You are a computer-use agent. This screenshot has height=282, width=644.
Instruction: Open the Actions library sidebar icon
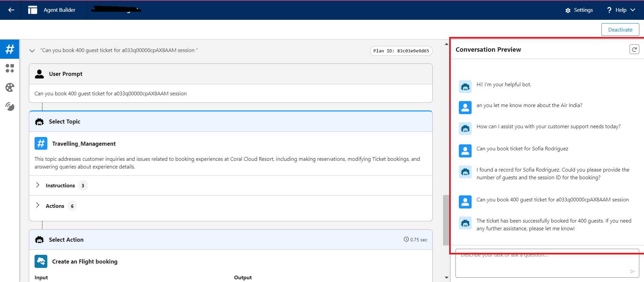point(10,68)
